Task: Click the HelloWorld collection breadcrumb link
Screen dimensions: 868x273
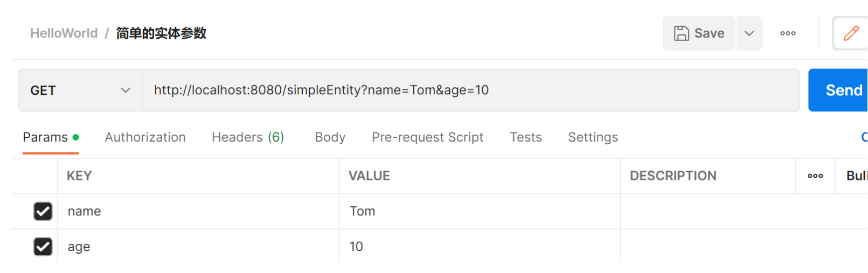Action: (x=64, y=33)
